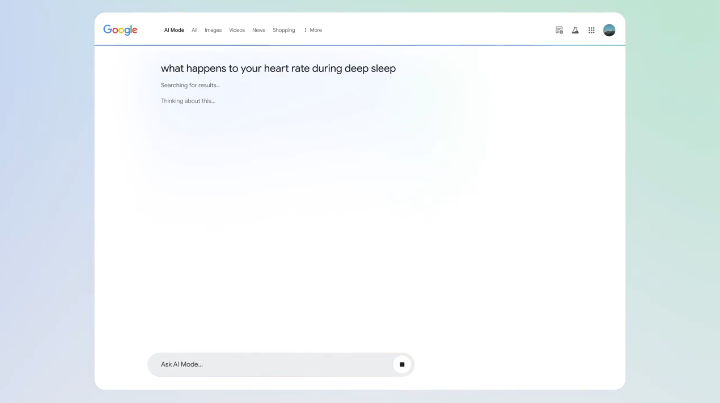
Task: Expand the More search filters menu
Action: 316,30
